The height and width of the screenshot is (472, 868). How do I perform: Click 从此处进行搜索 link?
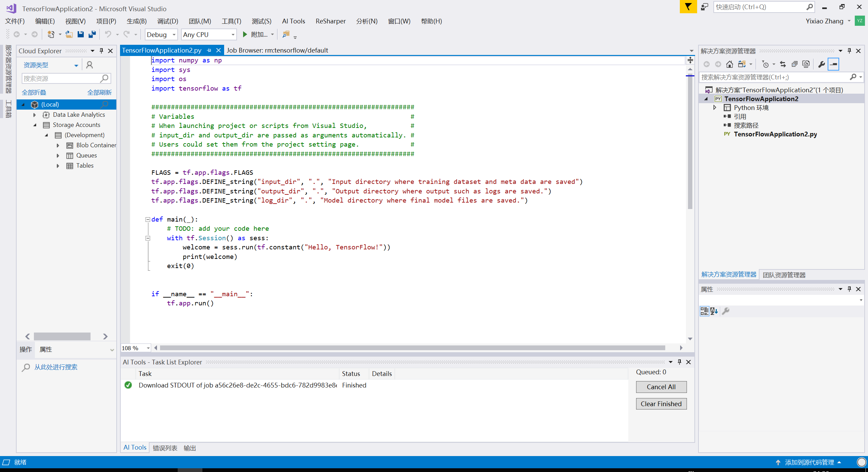coord(56,367)
